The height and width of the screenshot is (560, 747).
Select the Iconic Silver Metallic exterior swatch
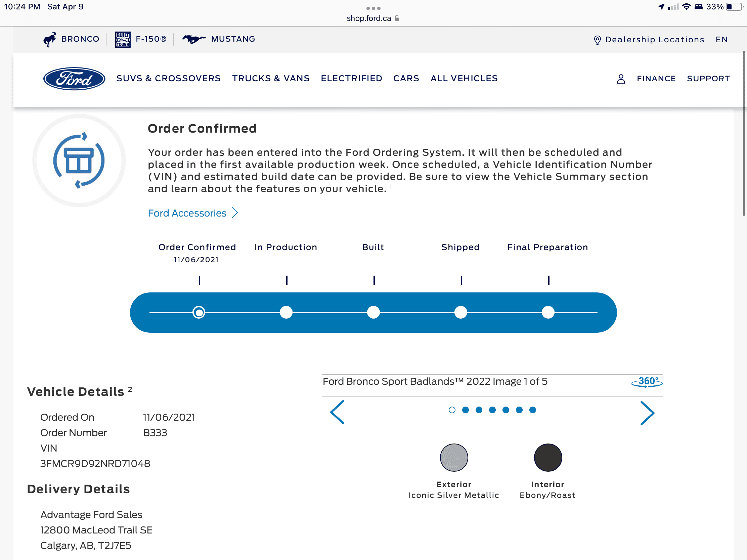click(x=453, y=457)
